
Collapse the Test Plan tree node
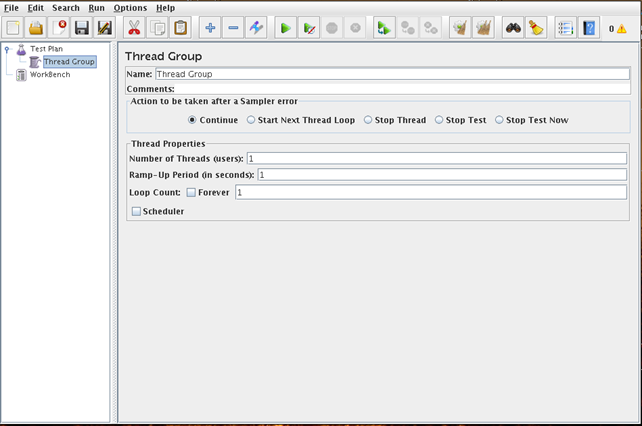click(8, 48)
